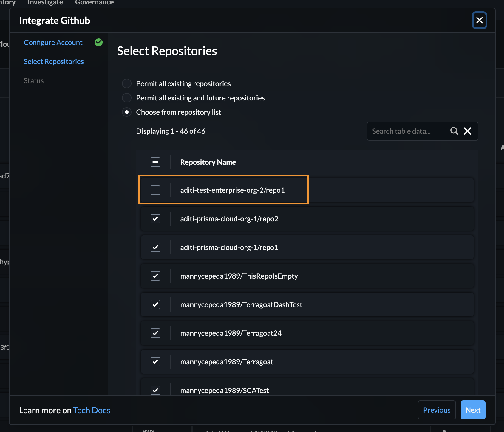Screen dimensions: 504x432
Task: Select Permit all existing and future repositories
Action: tap(127, 98)
